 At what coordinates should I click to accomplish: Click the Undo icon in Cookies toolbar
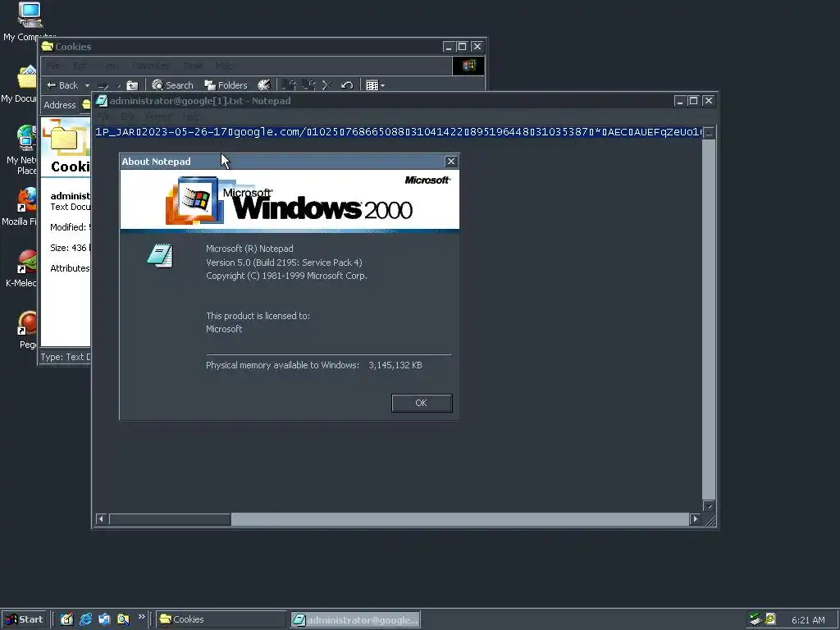(347, 85)
